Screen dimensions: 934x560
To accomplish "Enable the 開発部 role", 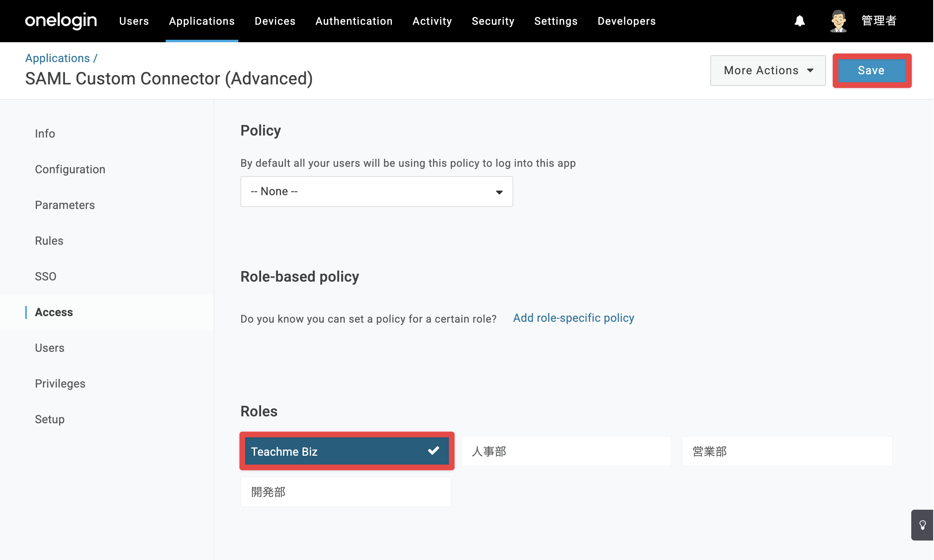I will click(x=346, y=492).
